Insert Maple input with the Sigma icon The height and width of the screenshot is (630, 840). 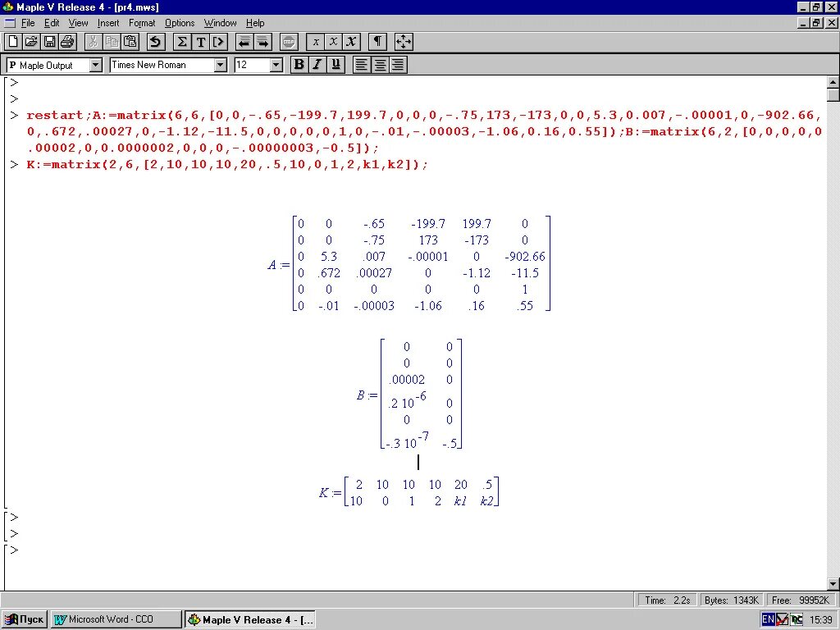coord(182,42)
